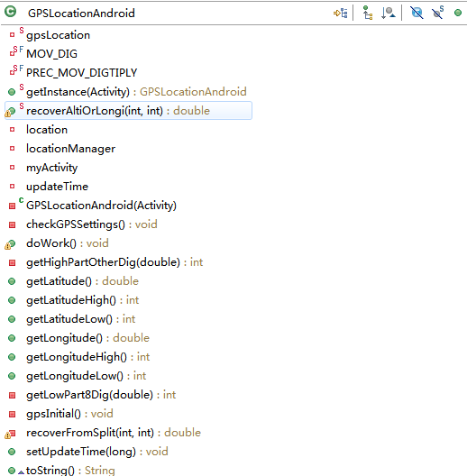Toggle Hide Static Fields and Methods
Screen dimensions: 467x476
click(438, 12)
